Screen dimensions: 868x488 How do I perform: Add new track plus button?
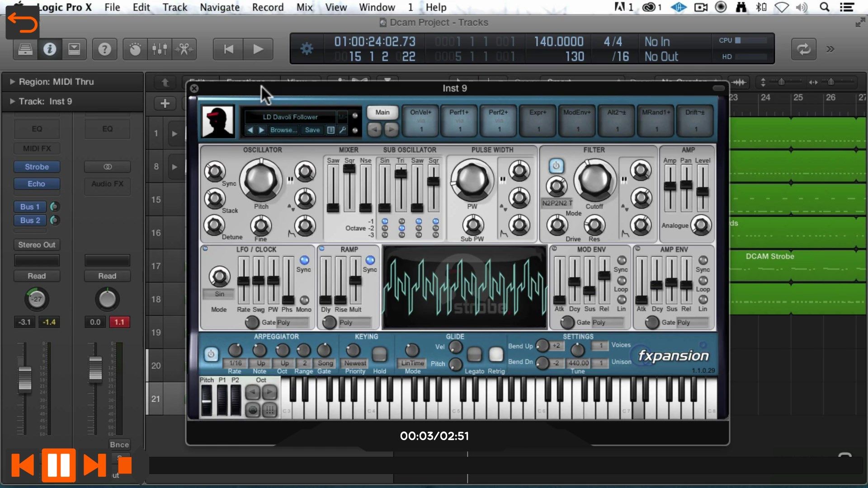[165, 103]
